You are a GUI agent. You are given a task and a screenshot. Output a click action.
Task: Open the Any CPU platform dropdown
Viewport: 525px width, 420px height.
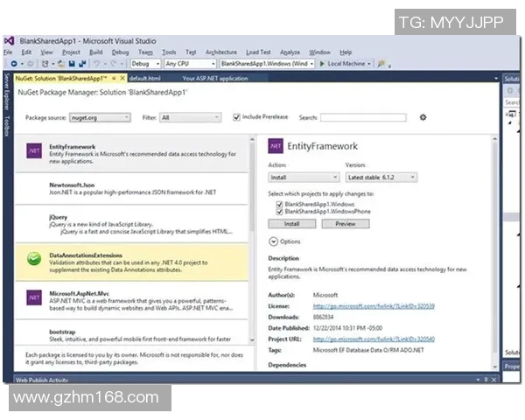click(x=190, y=64)
